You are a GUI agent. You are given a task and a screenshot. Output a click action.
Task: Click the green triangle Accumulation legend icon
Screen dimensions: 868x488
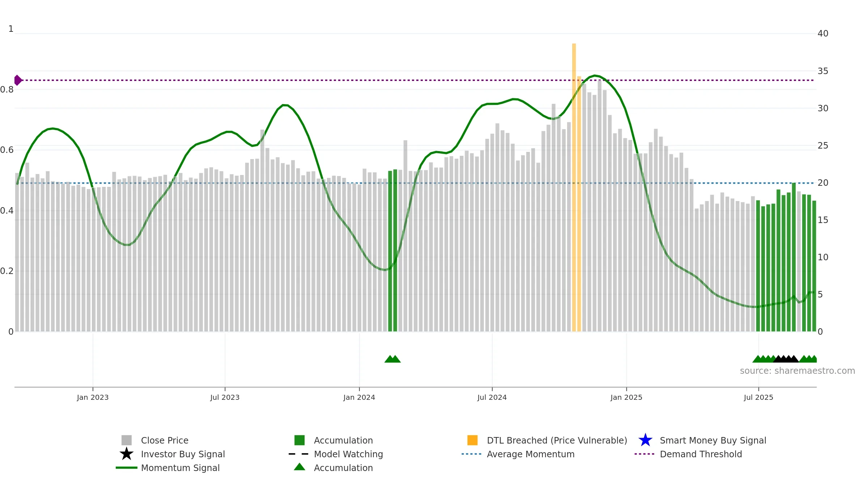[x=299, y=467]
